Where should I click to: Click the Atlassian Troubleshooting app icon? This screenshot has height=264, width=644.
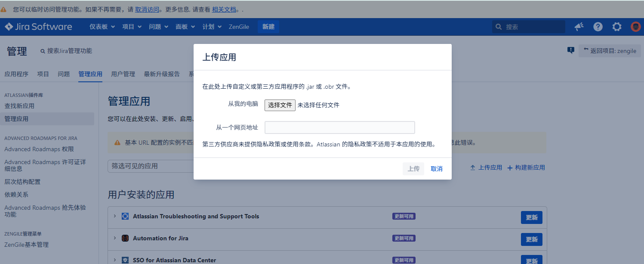(125, 216)
